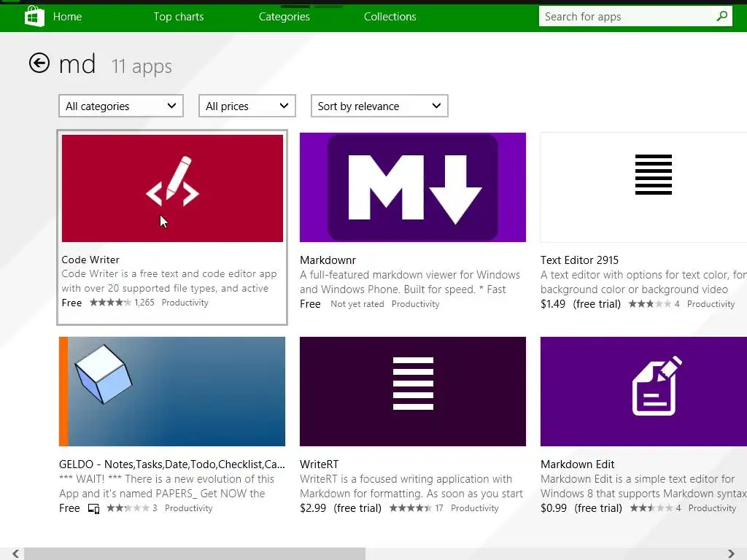747x560 pixels.
Task: Click the Markdownr title
Action: coord(328,260)
